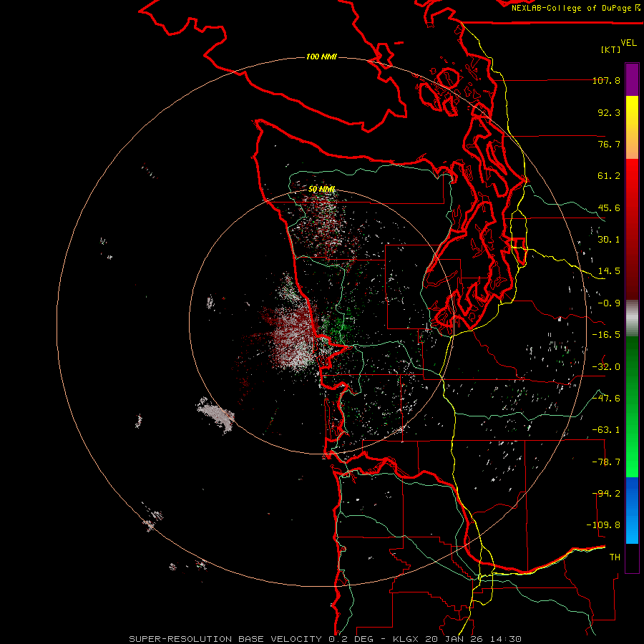Click the 0.2 DEG elevation angle text
644x644 pixels.
351,639
